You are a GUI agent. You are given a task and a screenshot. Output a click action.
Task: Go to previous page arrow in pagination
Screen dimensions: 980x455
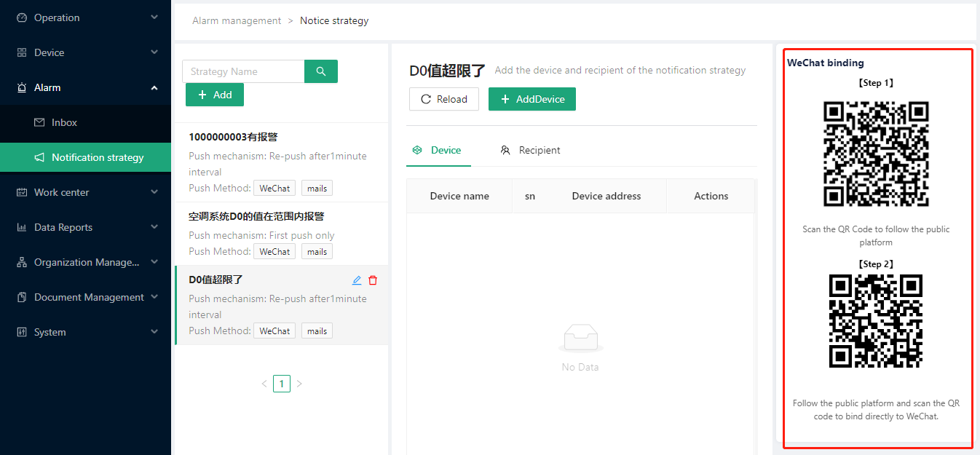pos(264,384)
